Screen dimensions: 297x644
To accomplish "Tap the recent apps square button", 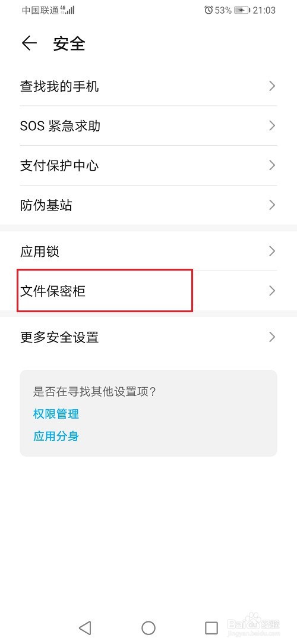I will click(x=211, y=627).
